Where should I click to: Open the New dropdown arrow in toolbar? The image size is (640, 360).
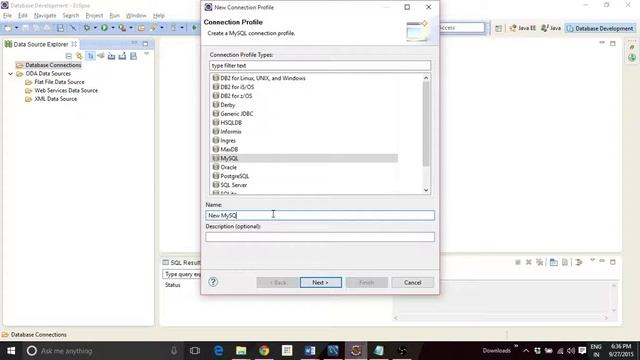coord(16,28)
